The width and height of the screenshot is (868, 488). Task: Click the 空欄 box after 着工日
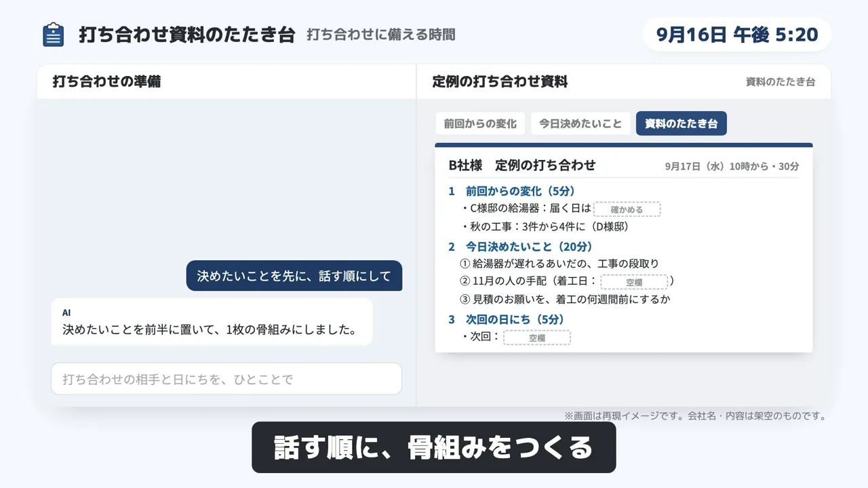[x=634, y=282]
